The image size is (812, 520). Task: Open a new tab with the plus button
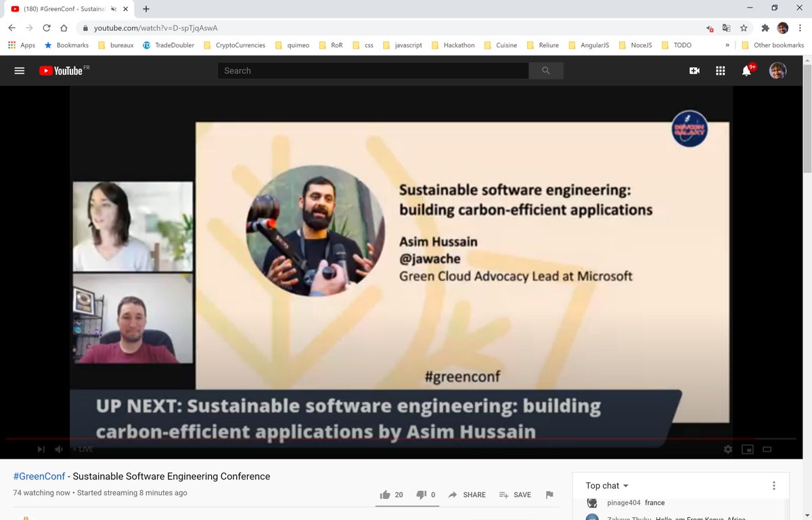pos(146,9)
